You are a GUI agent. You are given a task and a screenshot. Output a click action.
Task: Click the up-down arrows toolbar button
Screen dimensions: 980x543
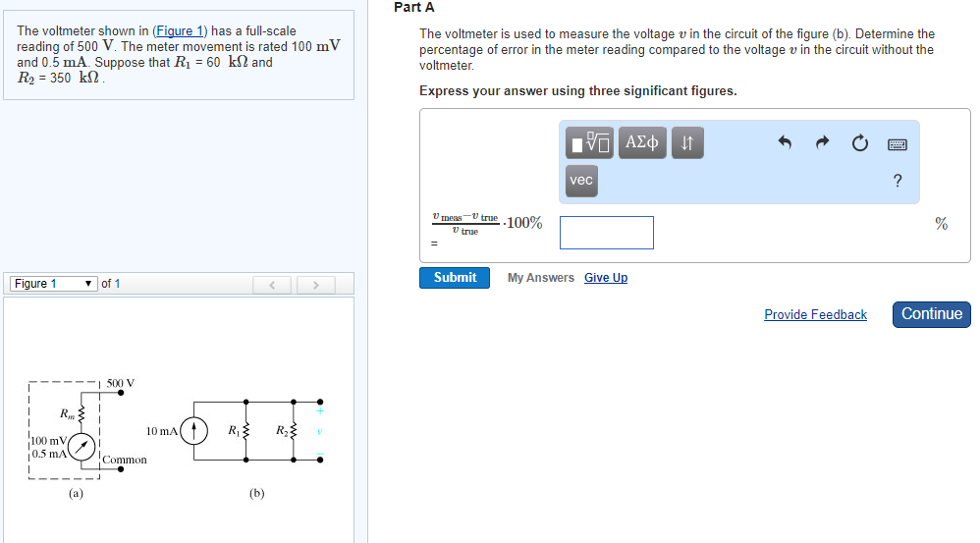click(687, 143)
